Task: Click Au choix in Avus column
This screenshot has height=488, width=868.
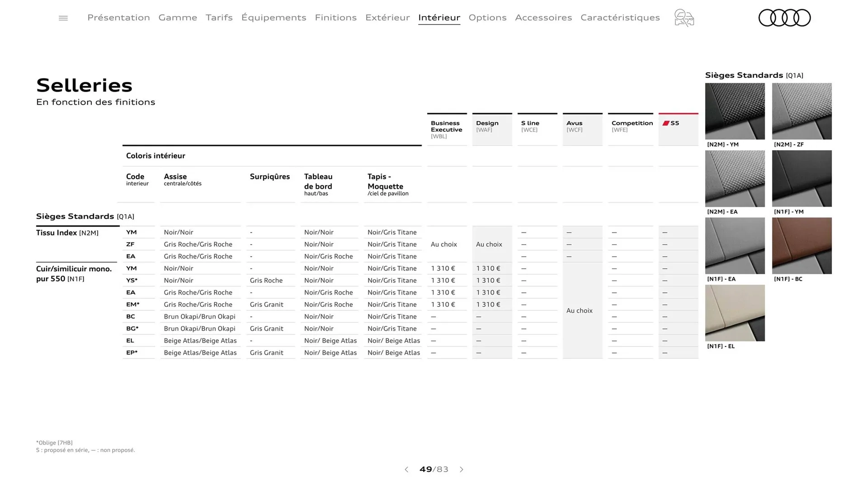Action: click(580, 311)
